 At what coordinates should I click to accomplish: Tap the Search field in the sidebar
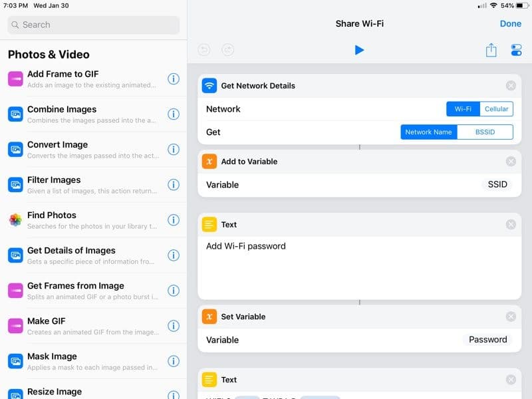tap(93, 25)
